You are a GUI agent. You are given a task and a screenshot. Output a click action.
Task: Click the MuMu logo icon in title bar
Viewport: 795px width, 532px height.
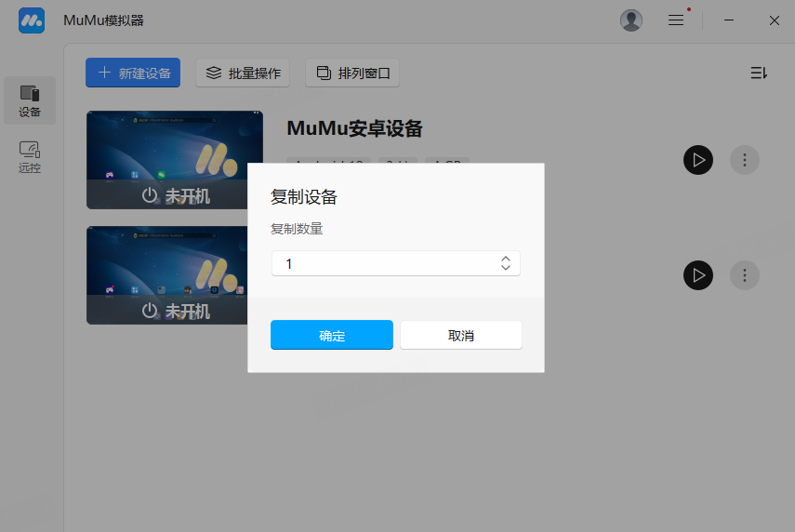coord(32,20)
